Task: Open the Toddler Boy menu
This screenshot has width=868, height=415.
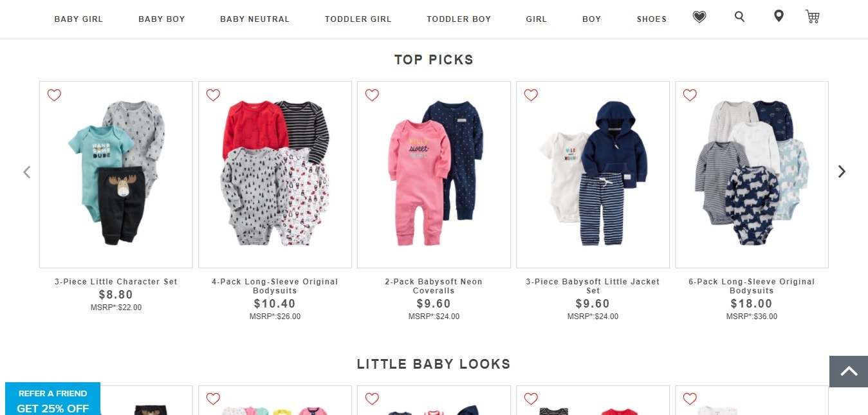Action: click(459, 19)
